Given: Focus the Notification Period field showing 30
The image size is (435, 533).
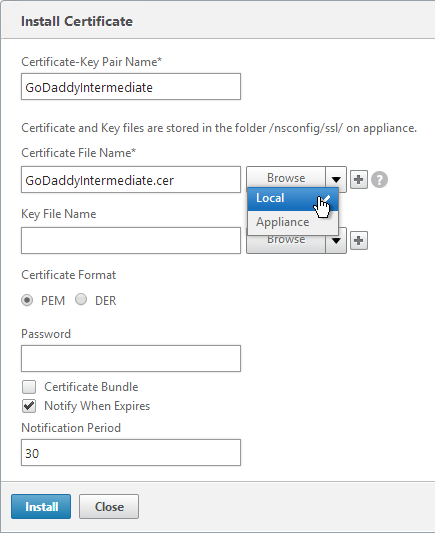Looking at the screenshot, I should (131, 453).
